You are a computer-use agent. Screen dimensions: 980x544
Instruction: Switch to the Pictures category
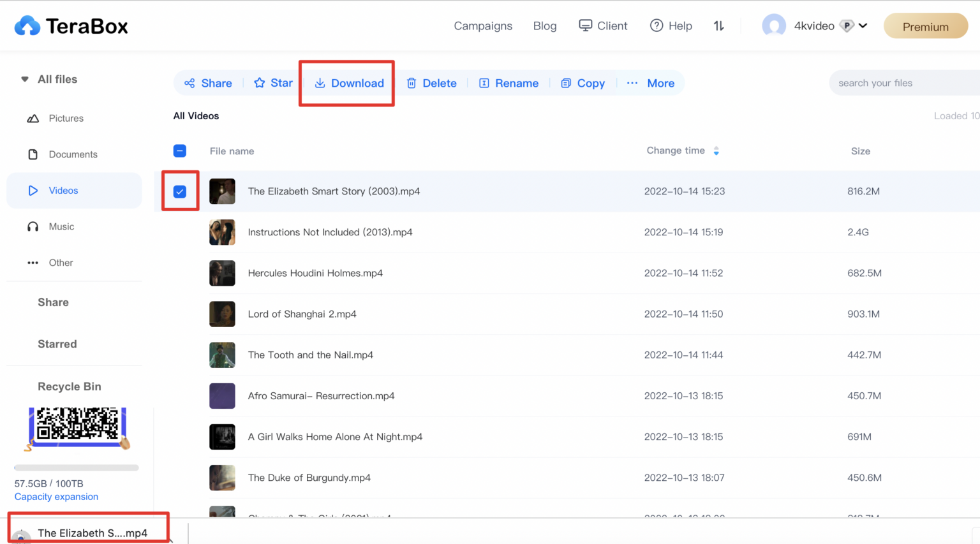point(66,119)
